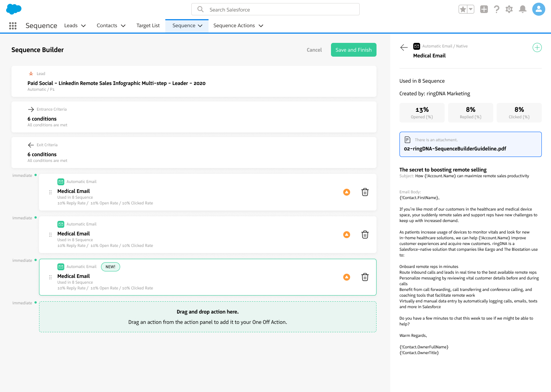Switch to the Target List tab

tap(148, 26)
